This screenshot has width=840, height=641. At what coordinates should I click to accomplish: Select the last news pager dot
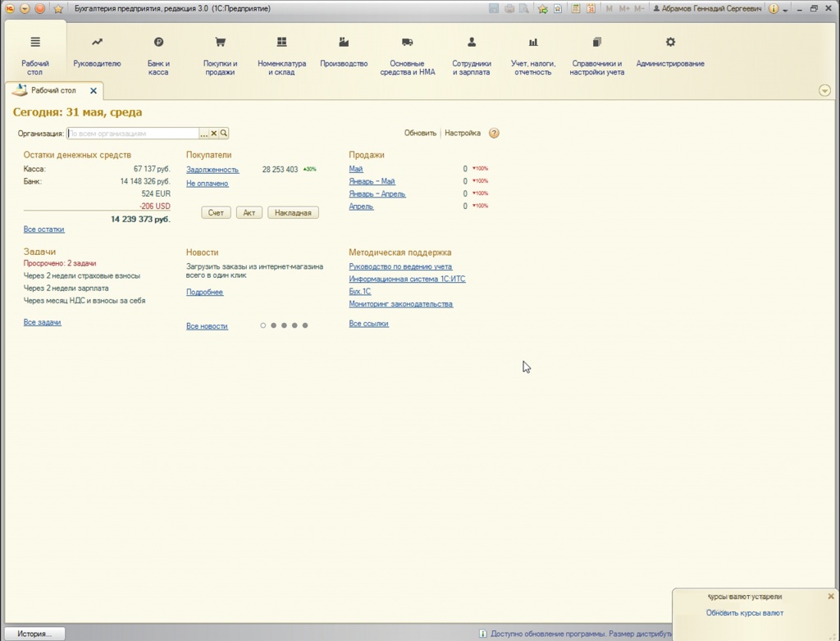(305, 325)
